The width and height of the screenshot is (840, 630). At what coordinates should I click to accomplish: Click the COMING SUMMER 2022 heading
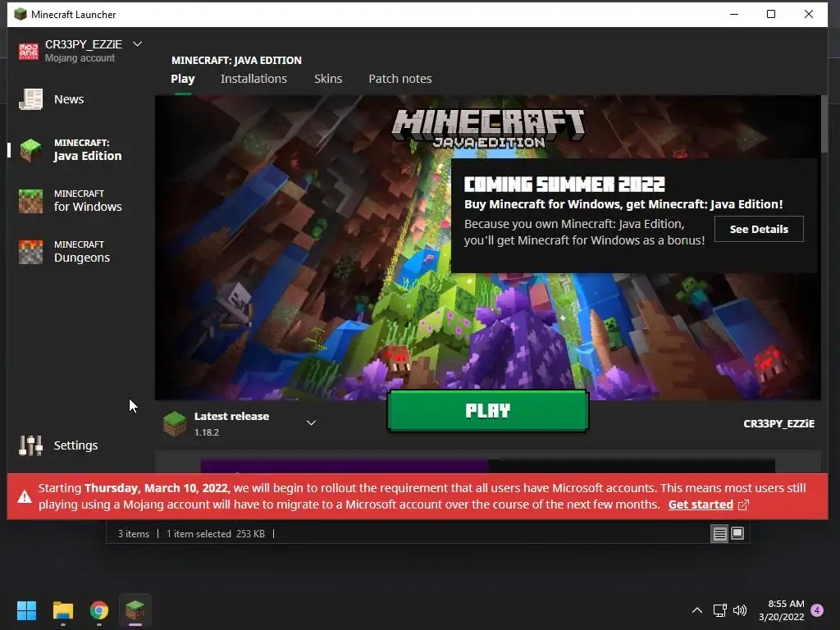click(x=564, y=185)
